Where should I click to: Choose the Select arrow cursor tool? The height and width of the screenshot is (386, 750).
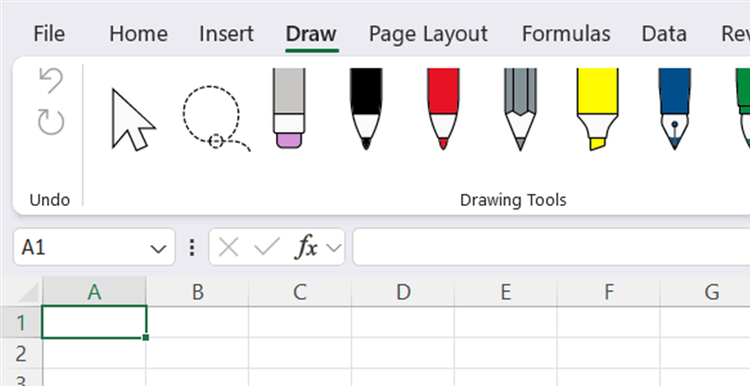coord(132,120)
